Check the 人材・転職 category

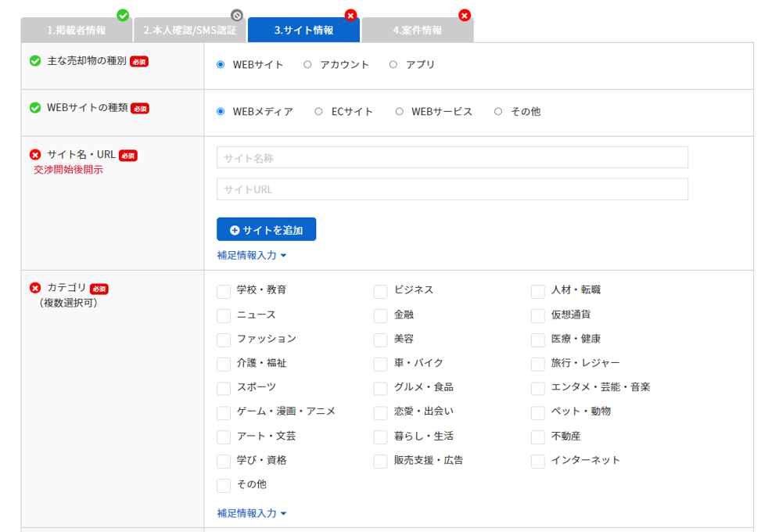pos(538,292)
